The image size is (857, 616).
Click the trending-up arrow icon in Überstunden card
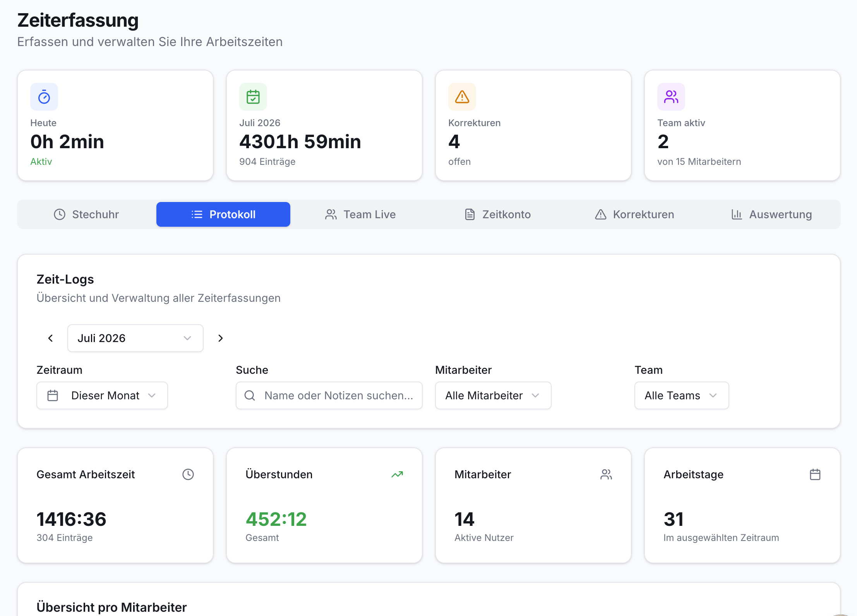(397, 474)
